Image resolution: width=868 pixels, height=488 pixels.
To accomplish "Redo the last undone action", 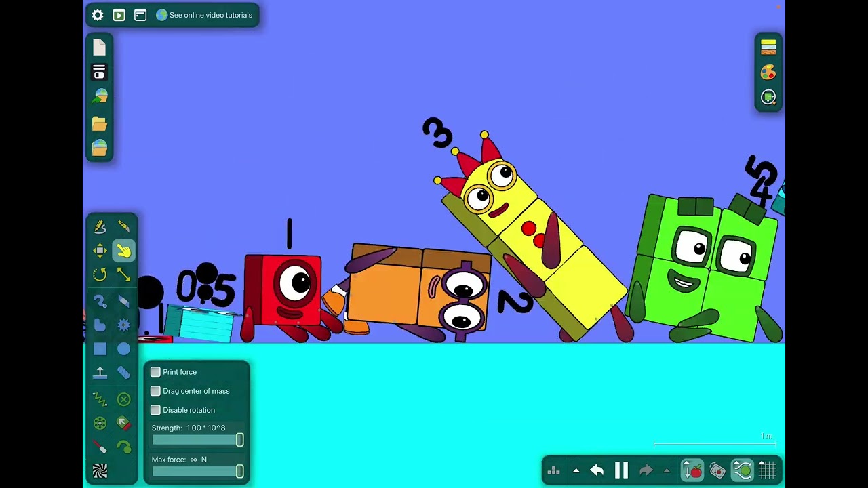I will coord(646,470).
